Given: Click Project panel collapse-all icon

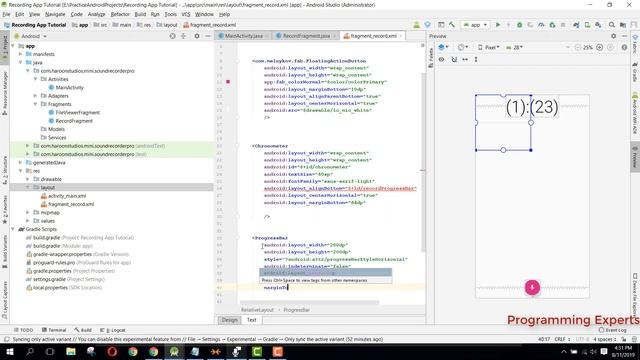Looking at the screenshot, I should coord(183,36).
